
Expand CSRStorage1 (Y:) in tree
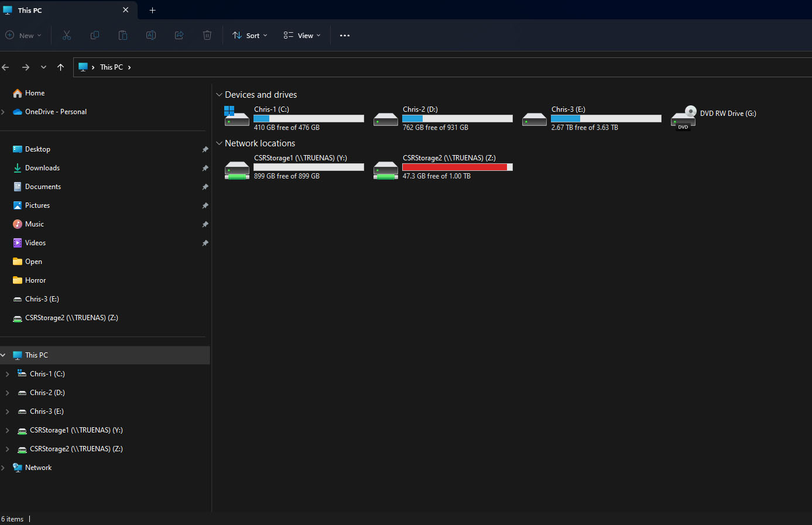tap(7, 430)
